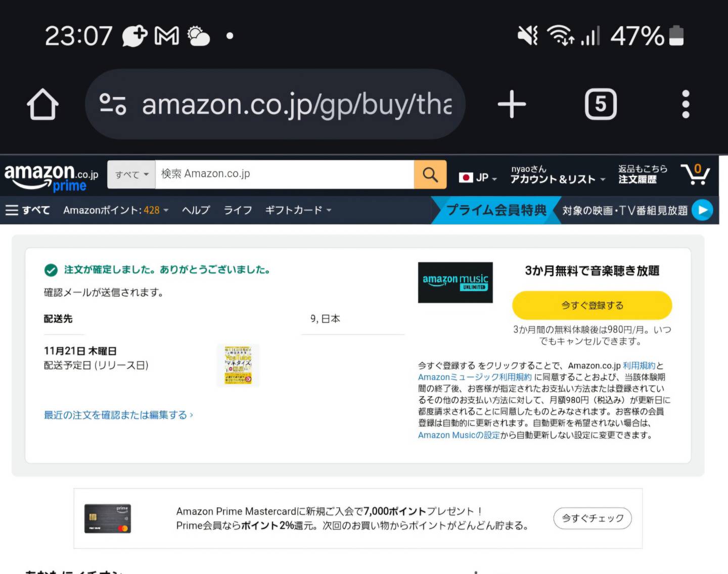
Task: Click the 今すぐ登録する yellow button
Action: coord(592,305)
